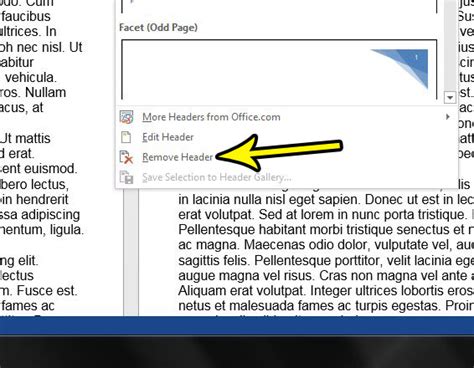This screenshot has height=368, width=474.
Task: Click the line 'ac magna. Maecenas odio dolor'
Action: (326, 245)
